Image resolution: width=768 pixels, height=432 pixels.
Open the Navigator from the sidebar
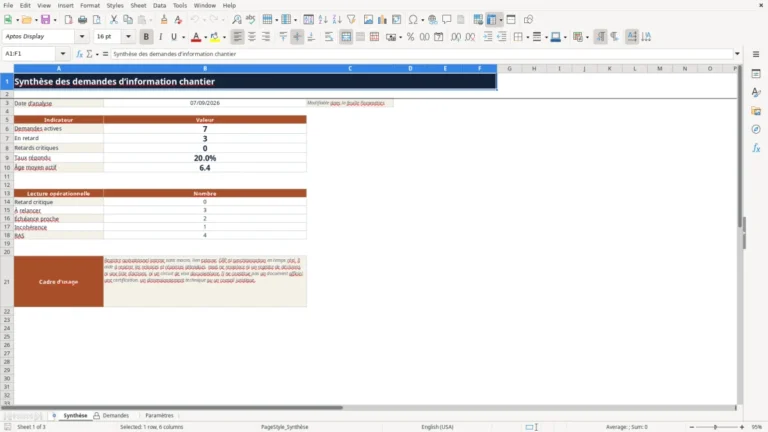click(x=756, y=129)
